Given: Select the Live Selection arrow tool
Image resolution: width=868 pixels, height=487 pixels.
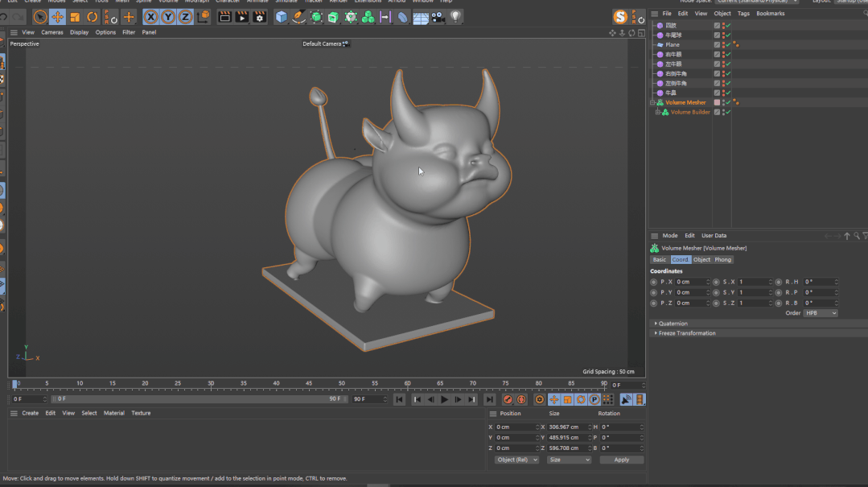Looking at the screenshot, I should 40,17.
